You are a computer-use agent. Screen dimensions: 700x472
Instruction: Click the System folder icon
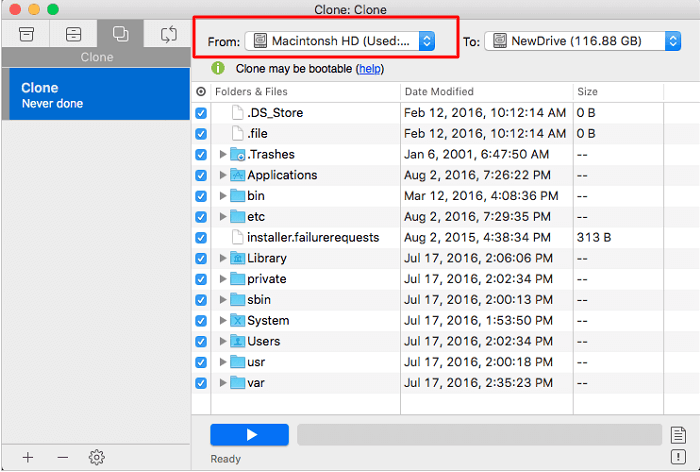(238, 321)
